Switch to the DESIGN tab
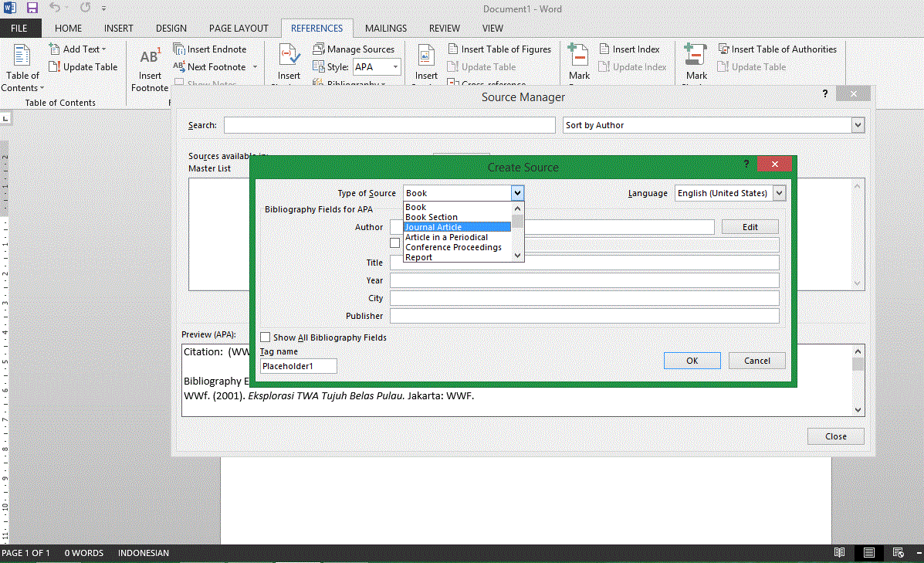924x563 pixels. (171, 29)
